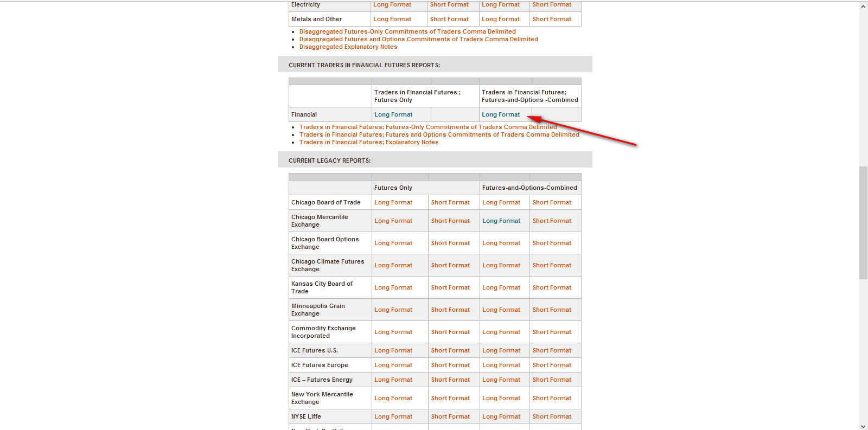This screenshot has width=868, height=430.
Task: Open ICE Futures U.S. Futures Only Short Format
Action: coord(450,350)
